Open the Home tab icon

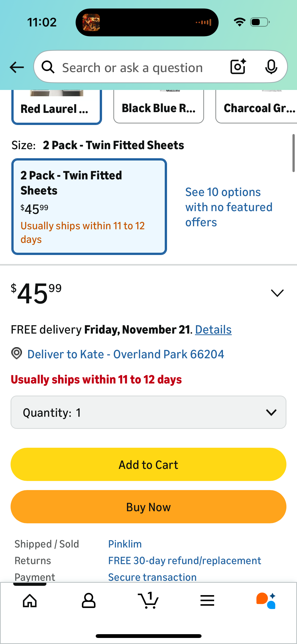(30, 601)
